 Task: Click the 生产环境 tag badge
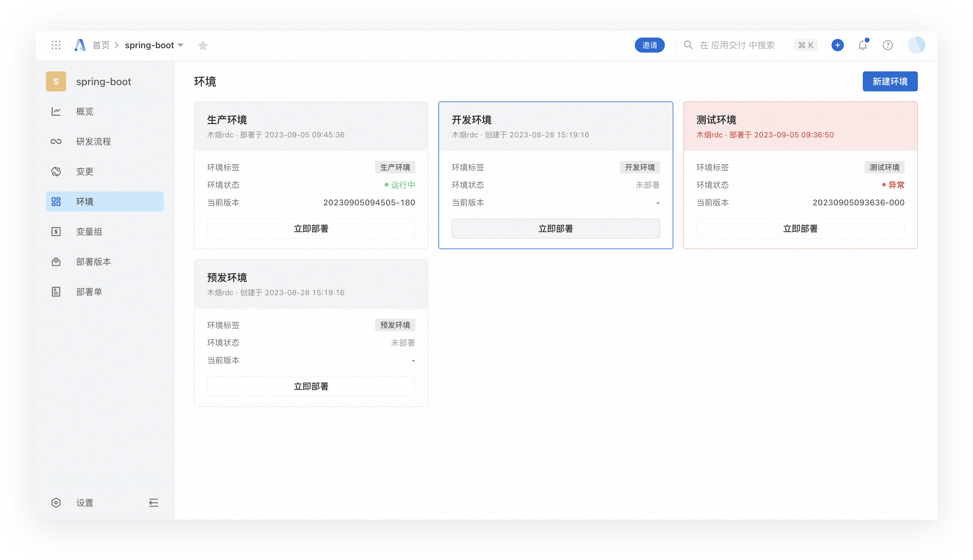click(x=395, y=167)
